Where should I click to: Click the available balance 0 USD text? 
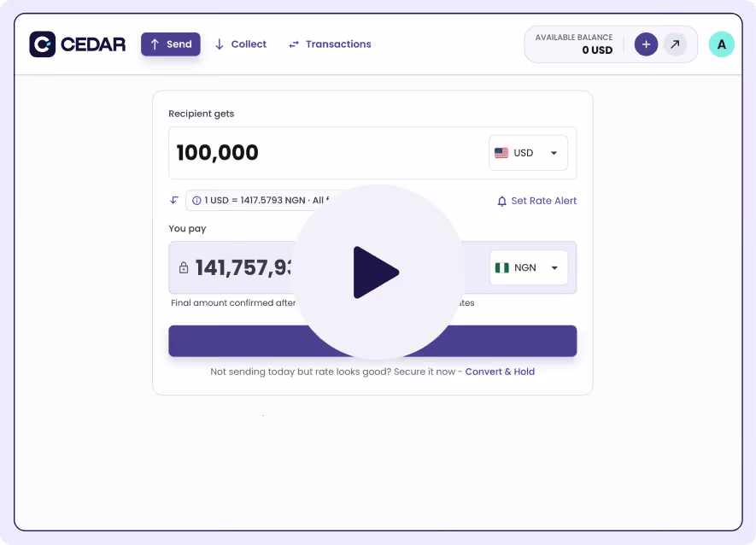point(597,50)
